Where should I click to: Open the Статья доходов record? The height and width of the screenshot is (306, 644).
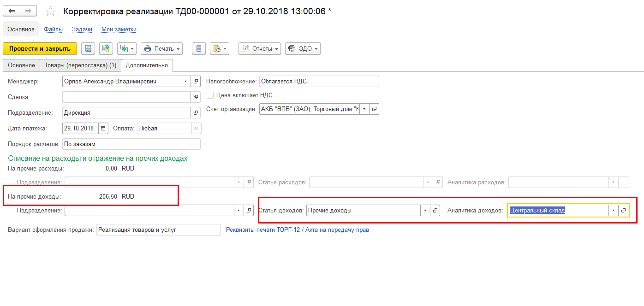click(x=435, y=211)
